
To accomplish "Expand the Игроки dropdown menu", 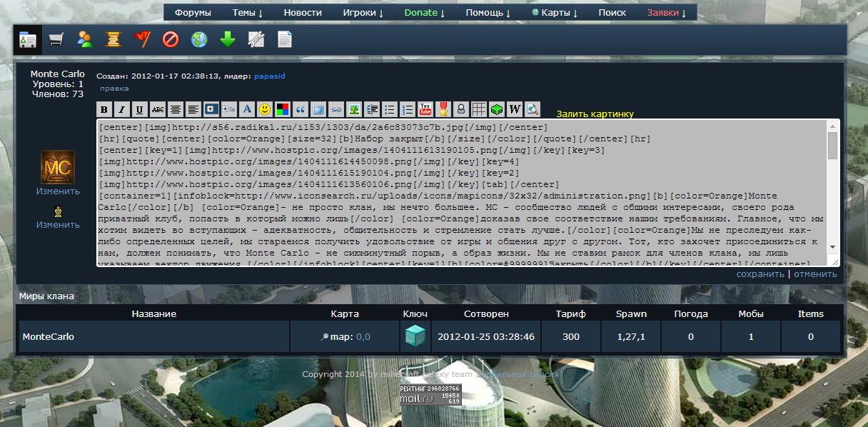I will point(363,13).
